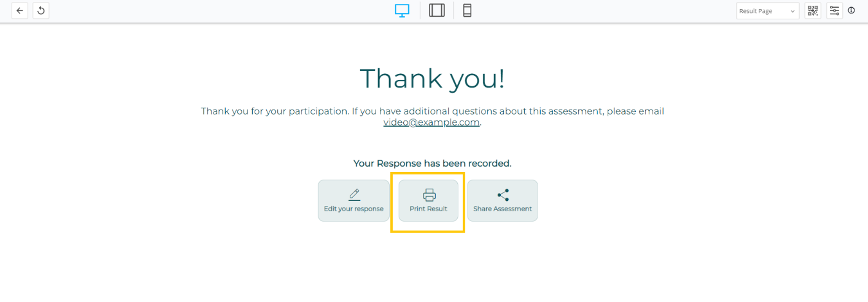Click the Result Page dropdown chevron arrow

(x=792, y=11)
